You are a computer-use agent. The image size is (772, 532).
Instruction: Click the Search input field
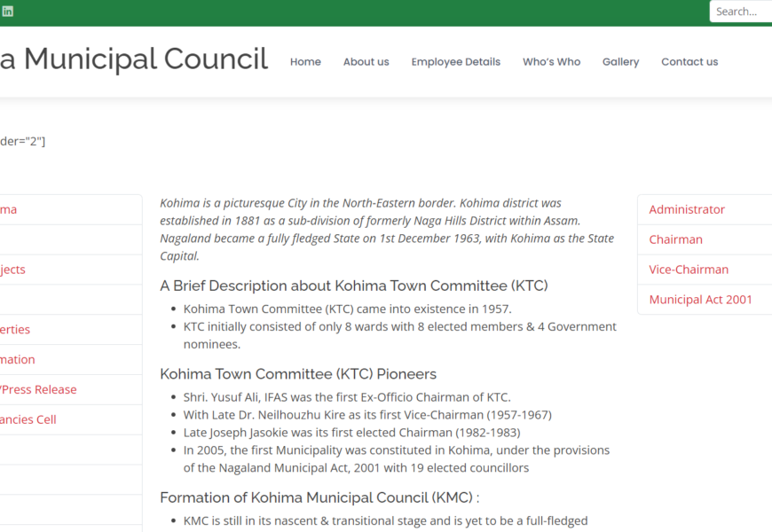pyautogui.click(x=741, y=12)
